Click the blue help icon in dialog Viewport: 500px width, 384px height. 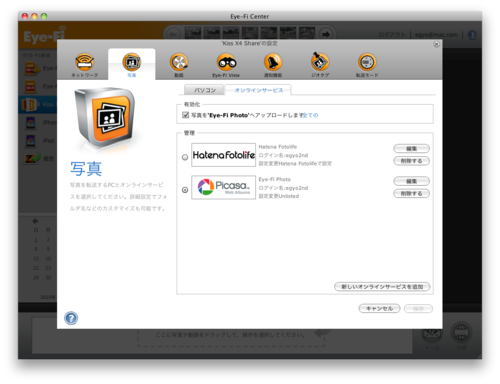(x=71, y=318)
